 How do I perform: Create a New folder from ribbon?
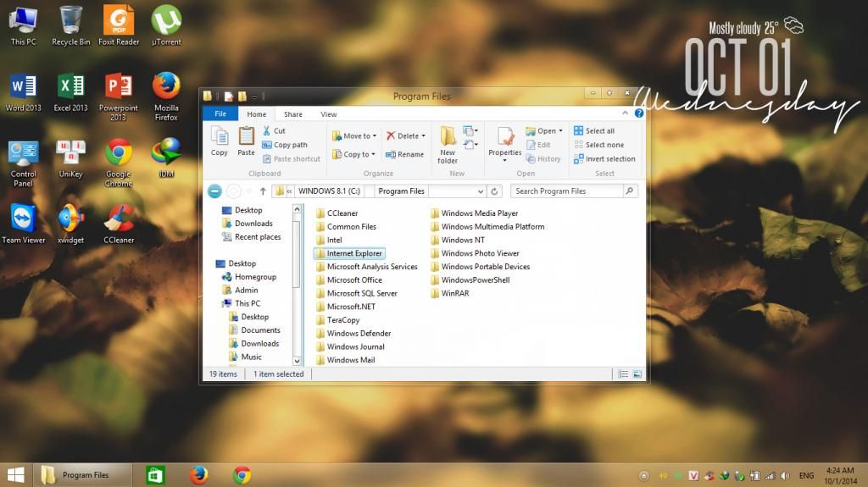click(x=448, y=145)
